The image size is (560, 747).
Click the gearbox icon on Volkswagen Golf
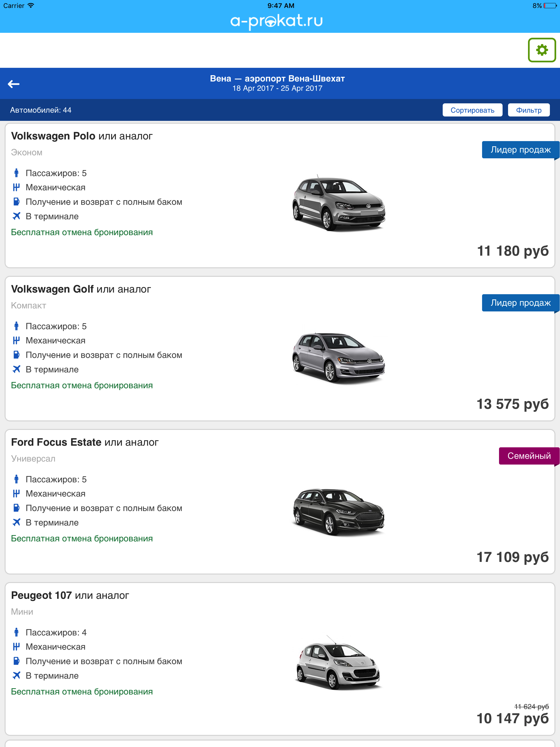[16, 340]
